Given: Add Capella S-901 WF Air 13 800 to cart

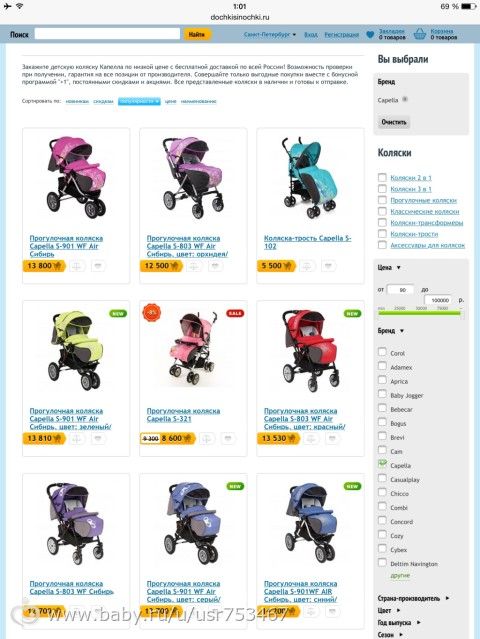Looking at the screenshot, I should tap(44, 266).
